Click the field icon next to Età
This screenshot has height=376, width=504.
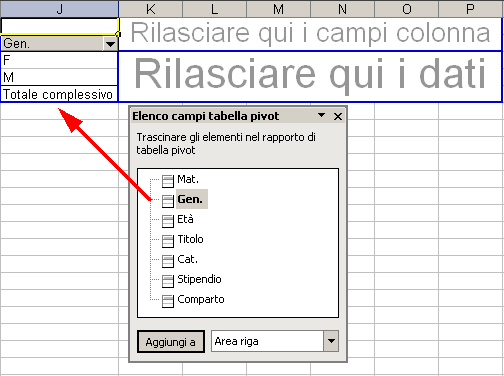(168, 221)
